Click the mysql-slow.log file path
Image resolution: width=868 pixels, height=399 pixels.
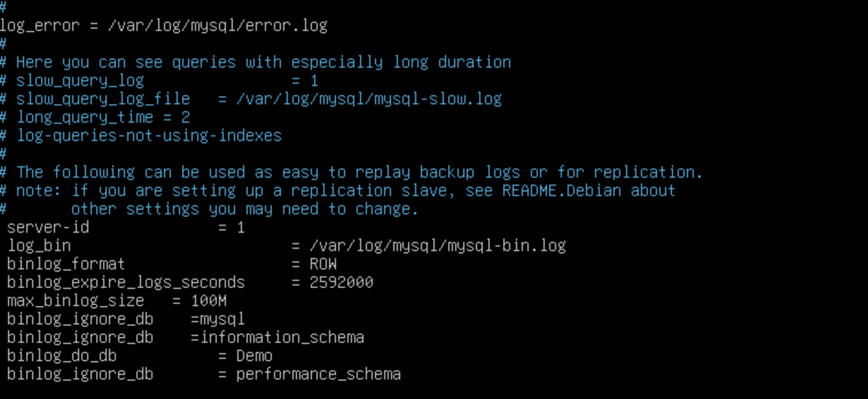369,99
